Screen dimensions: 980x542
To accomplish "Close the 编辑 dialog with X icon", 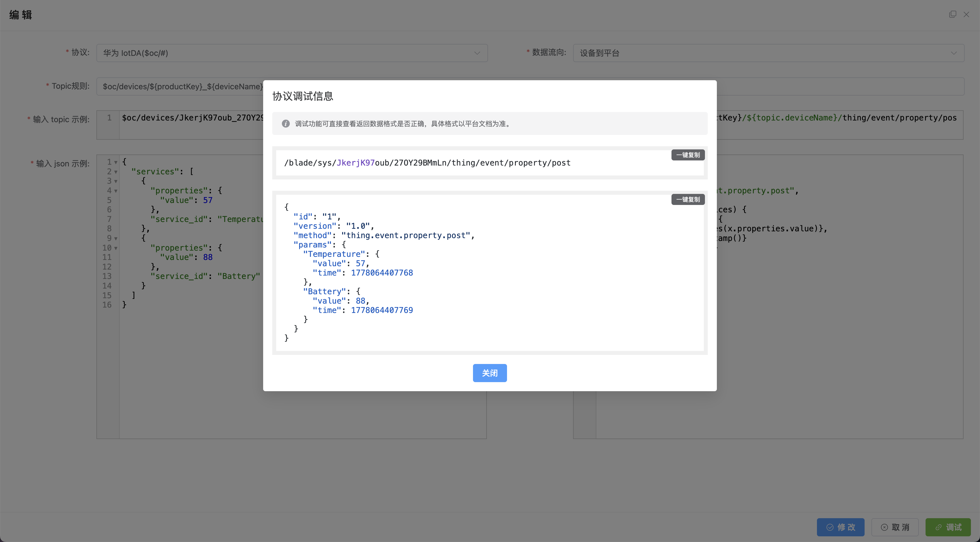I will [966, 14].
